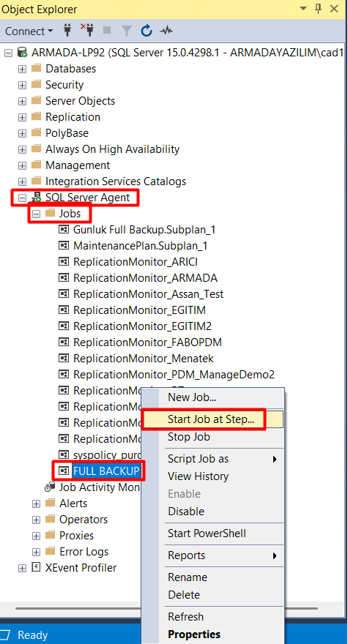This screenshot has width=348, height=644.
Task: Expand Always On High Availability node
Action: pyautogui.click(x=22, y=149)
